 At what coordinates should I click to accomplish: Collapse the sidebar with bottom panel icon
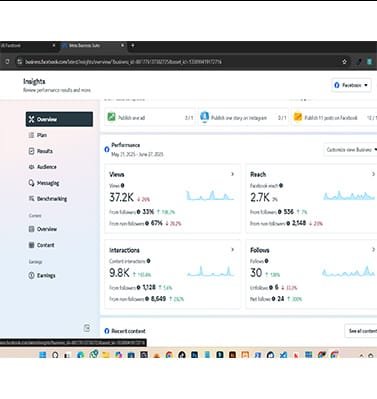(x=87, y=328)
